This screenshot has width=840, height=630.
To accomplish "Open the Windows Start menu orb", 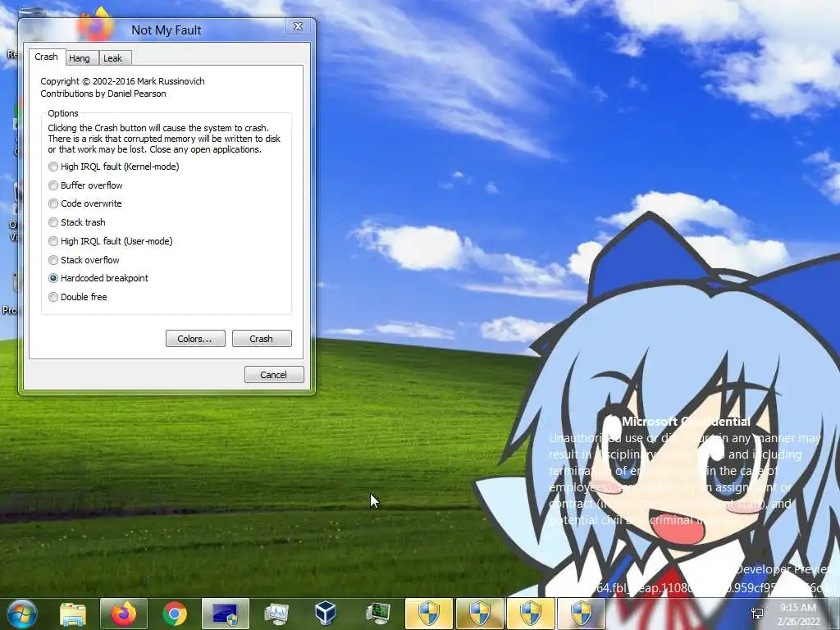I will click(x=22, y=614).
